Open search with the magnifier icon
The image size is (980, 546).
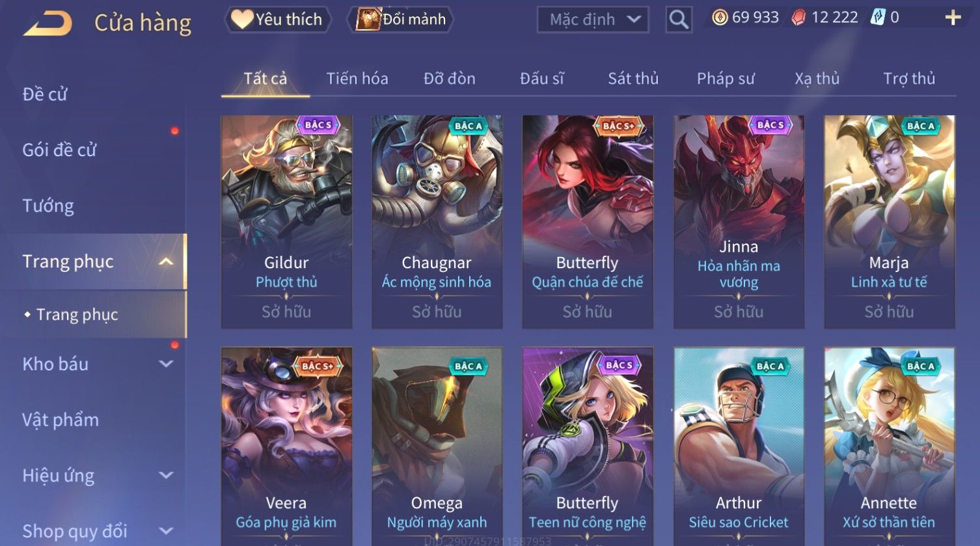click(x=679, y=20)
